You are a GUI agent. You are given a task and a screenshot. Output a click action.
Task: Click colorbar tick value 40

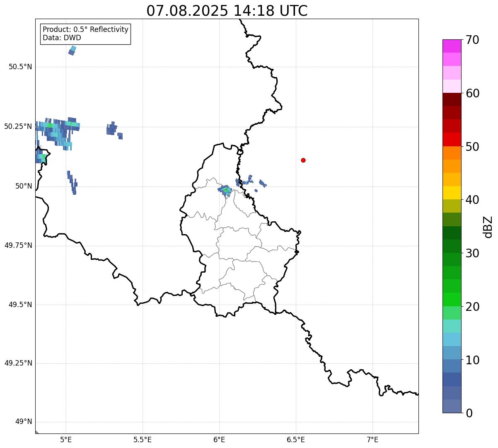tap(472, 200)
